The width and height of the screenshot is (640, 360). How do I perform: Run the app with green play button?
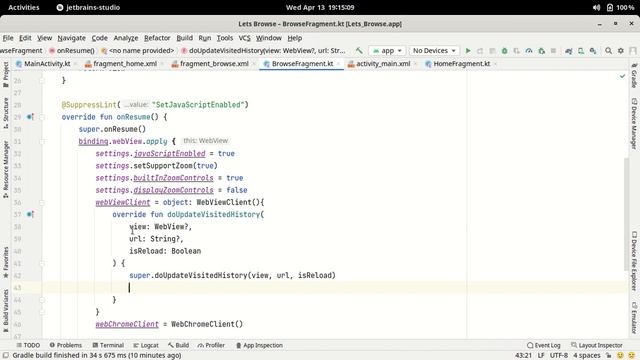pyautogui.click(x=468, y=51)
